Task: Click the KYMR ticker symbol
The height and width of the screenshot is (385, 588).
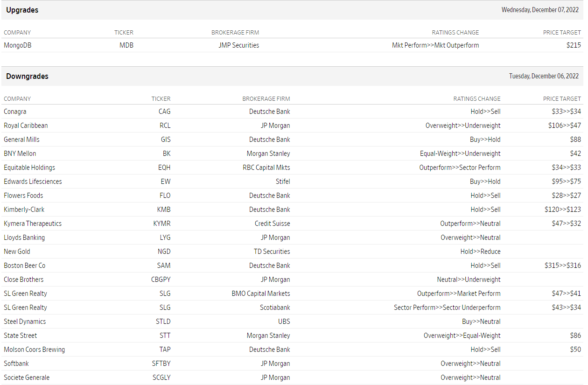Action: coord(162,224)
